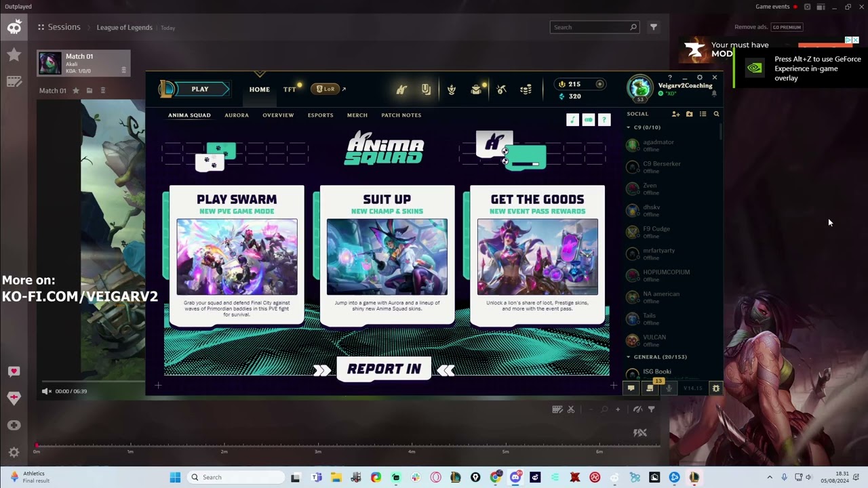Click in the Outplayed search field
This screenshot has height=488, width=868.
point(595,27)
